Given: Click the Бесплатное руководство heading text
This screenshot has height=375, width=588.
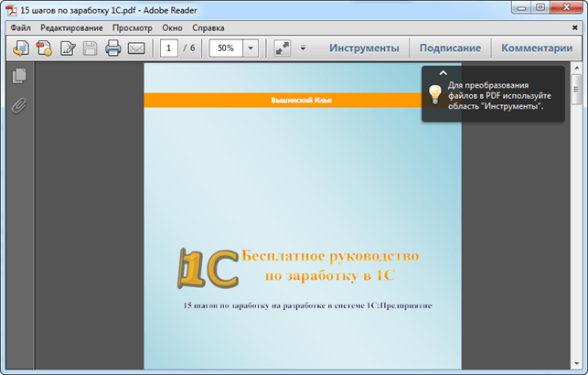Looking at the screenshot, I should pyautogui.click(x=330, y=256).
